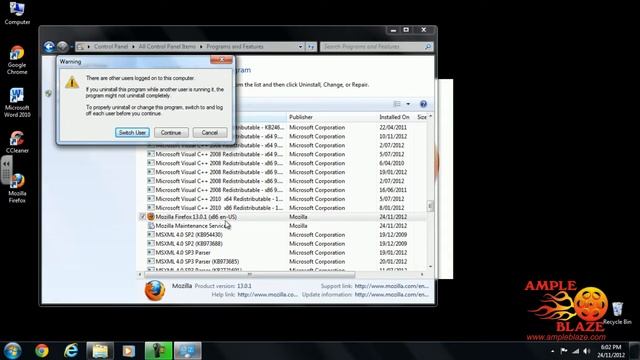Expand the view options dropdown arrow
Viewport: 640px width, 360px height.
(x=408, y=104)
